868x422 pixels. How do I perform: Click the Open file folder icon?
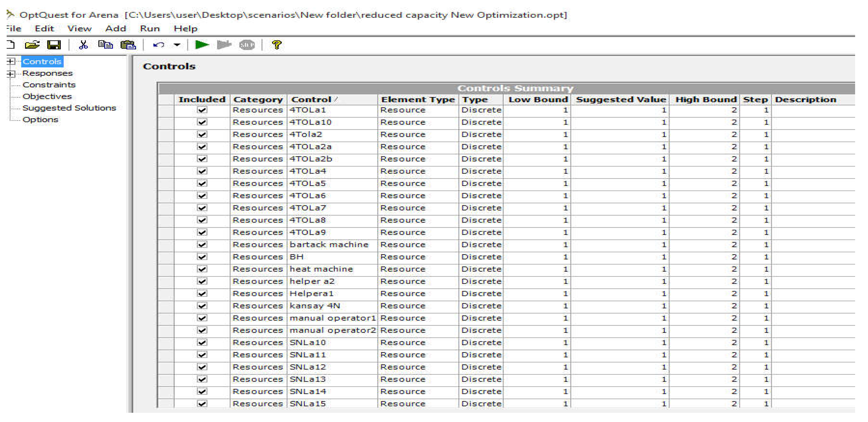pos(32,44)
